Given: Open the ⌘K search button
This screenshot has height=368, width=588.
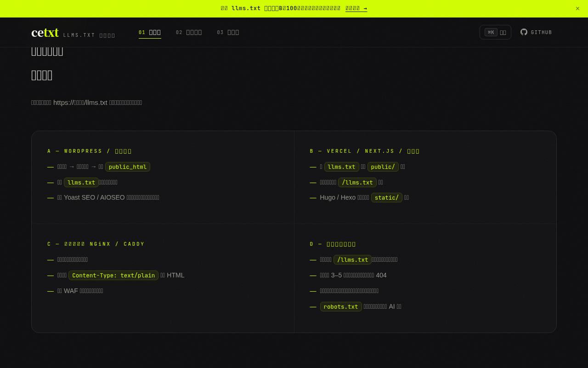Looking at the screenshot, I should click(495, 32).
